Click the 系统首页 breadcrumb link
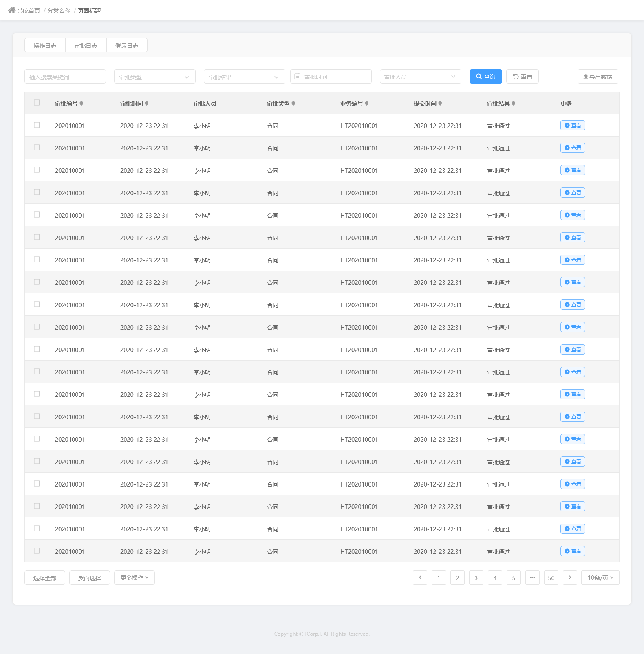Screen dimensions: 644x654 pos(29,11)
